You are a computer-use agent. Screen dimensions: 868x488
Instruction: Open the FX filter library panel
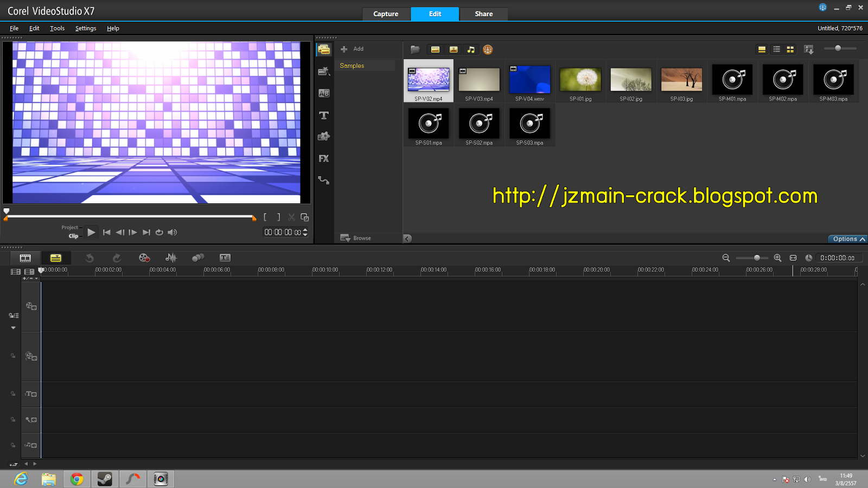click(x=324, y=158)
